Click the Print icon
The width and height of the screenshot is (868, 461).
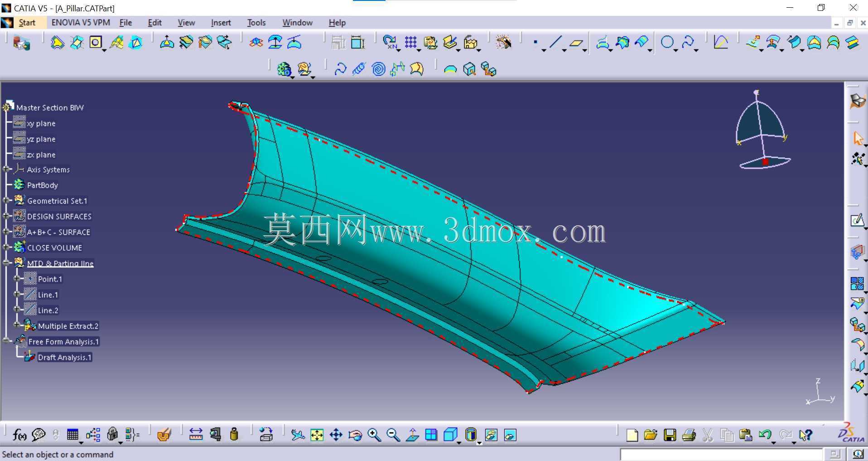tap(689, 435)
